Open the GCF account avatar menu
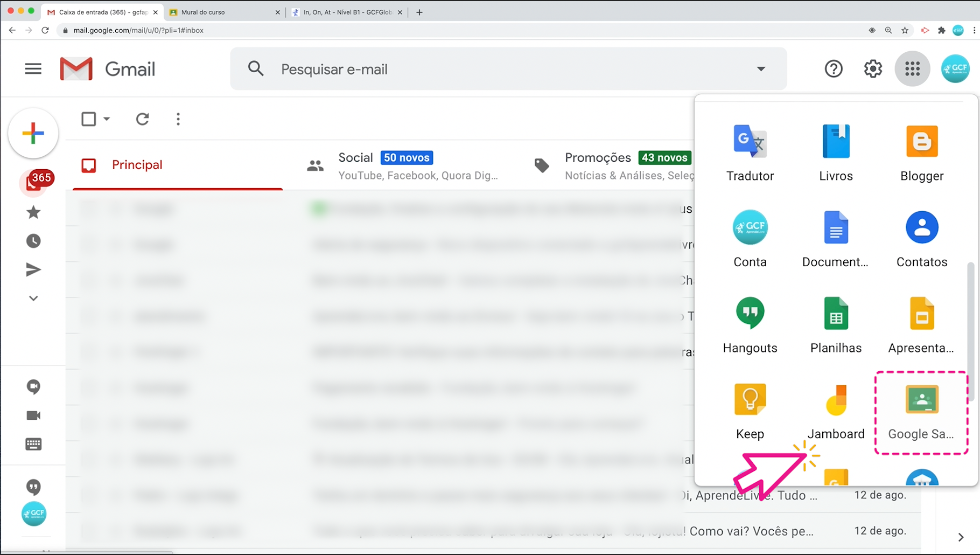This screenshot has width=980, height=555. pos(955,69)
